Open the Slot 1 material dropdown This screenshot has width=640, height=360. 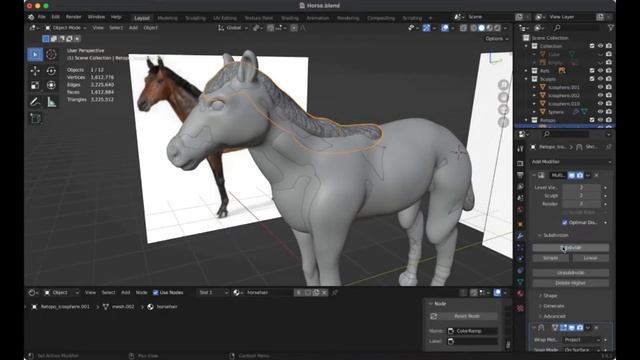213,293
